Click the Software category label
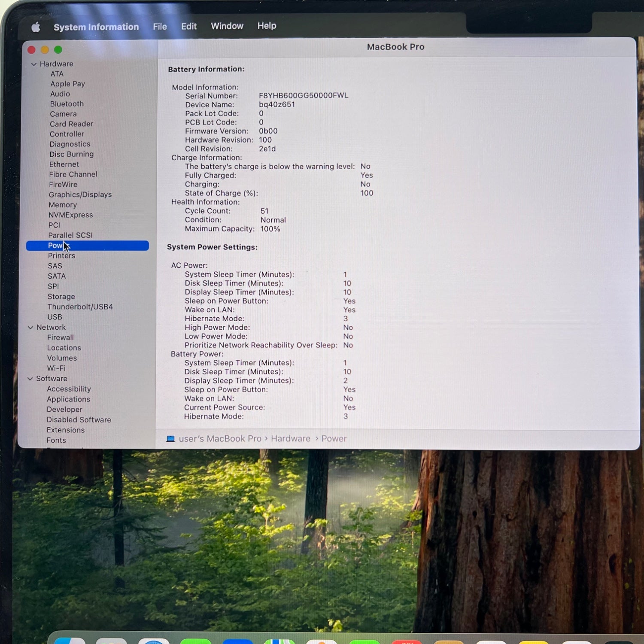 click(x=52, y=379)
